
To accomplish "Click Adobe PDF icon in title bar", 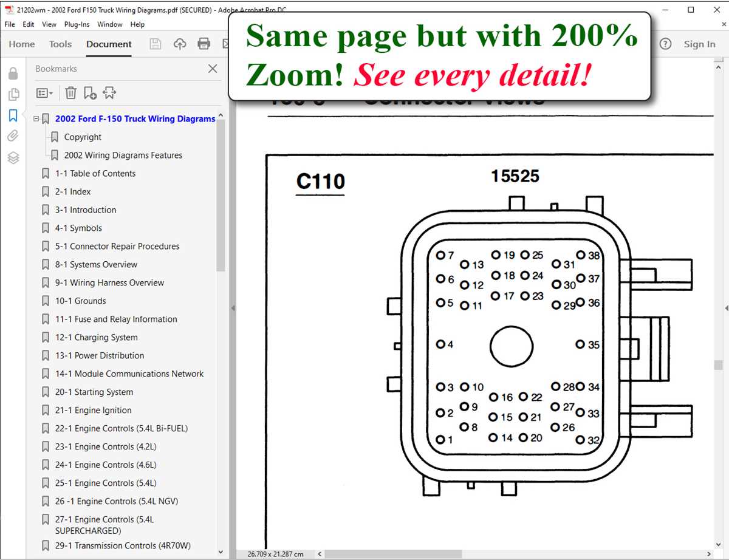I will [x=9, y=10].
